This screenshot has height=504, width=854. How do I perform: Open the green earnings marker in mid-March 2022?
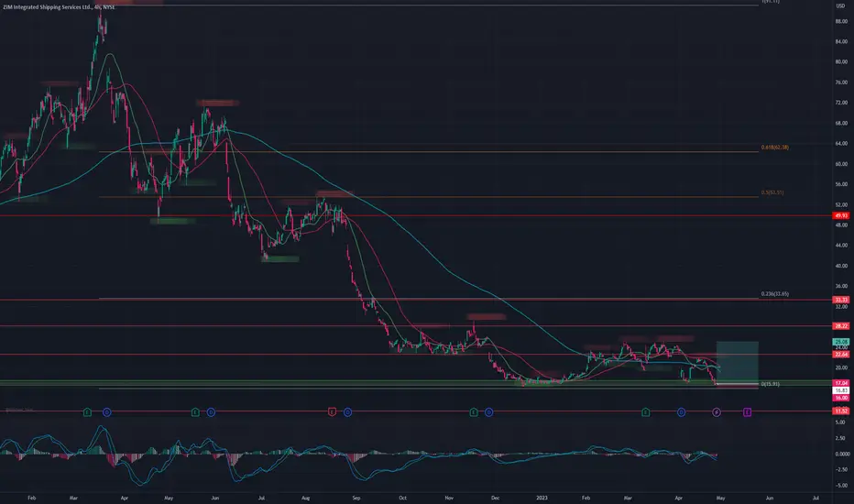(87, 412)
